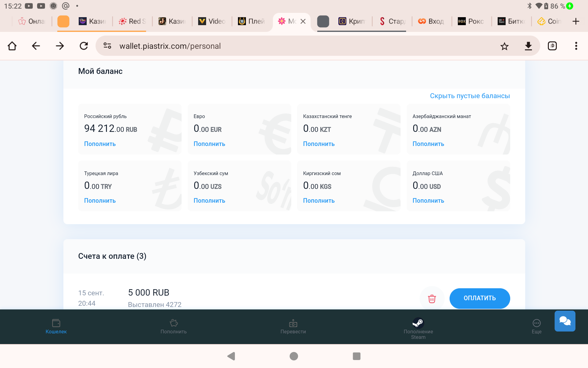Screen dimensions: 588x368
Task: Open the Пополнить piggy bank tab
Action: [174, 327]
